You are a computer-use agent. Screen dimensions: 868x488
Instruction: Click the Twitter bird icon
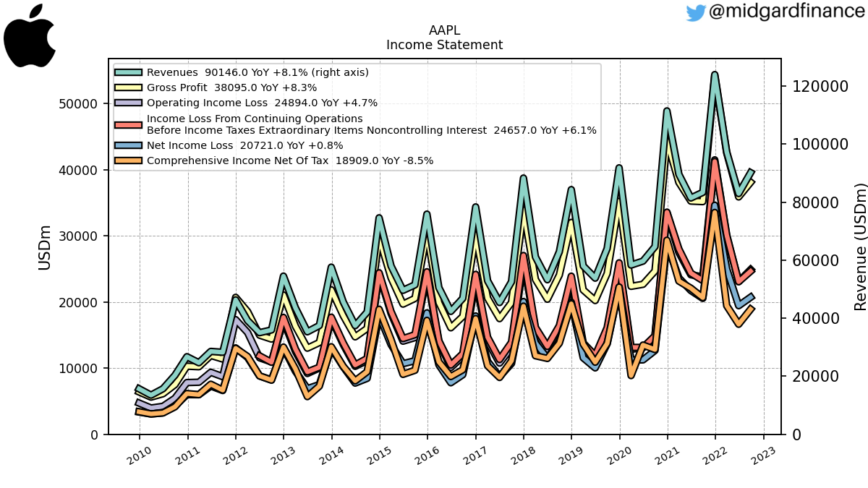click(x=696, y=13)
